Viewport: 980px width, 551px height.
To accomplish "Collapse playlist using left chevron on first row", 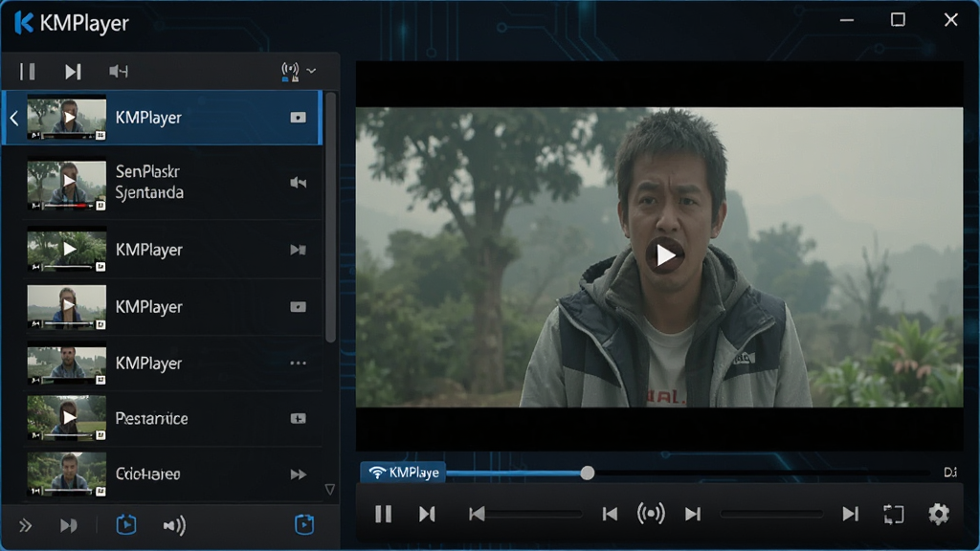I will coord(13,118).
